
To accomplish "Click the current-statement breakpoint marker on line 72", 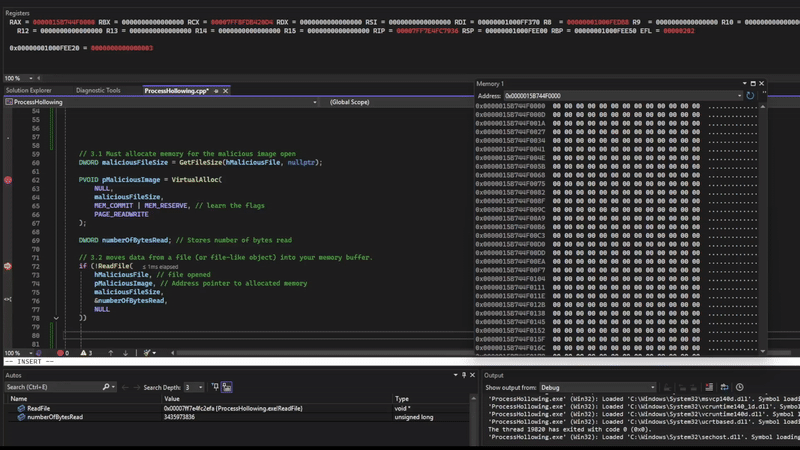I will pos(8,266).
